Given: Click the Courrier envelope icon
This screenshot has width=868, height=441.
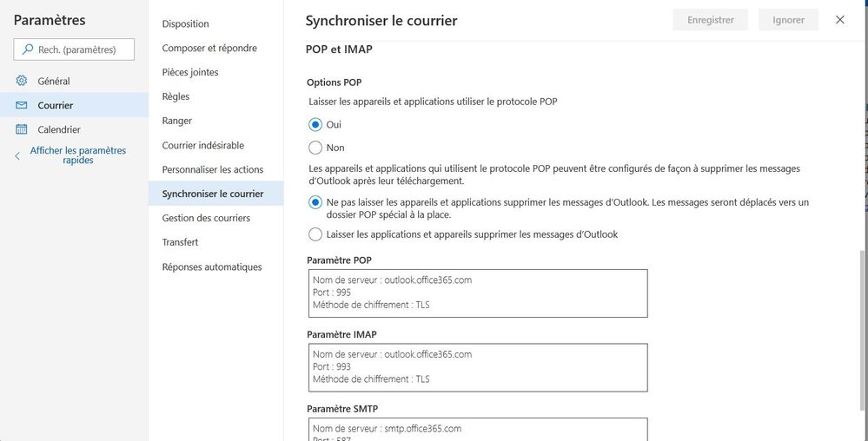Looking at the screenshot, I should (22, 105).
